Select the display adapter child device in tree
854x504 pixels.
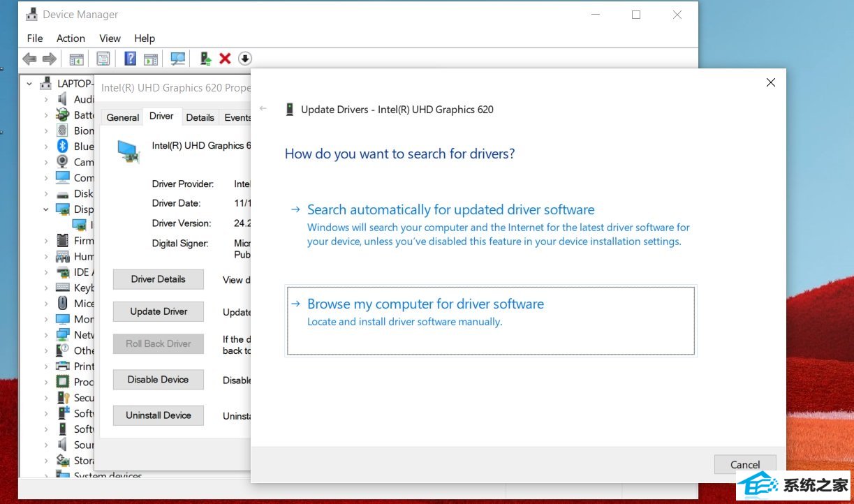click(x=80, y=225)
